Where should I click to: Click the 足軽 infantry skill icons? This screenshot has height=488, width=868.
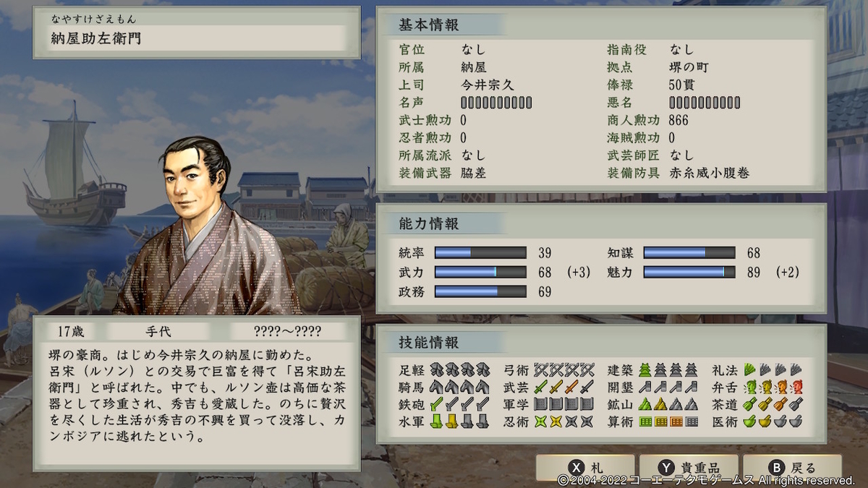pos(460,369)
